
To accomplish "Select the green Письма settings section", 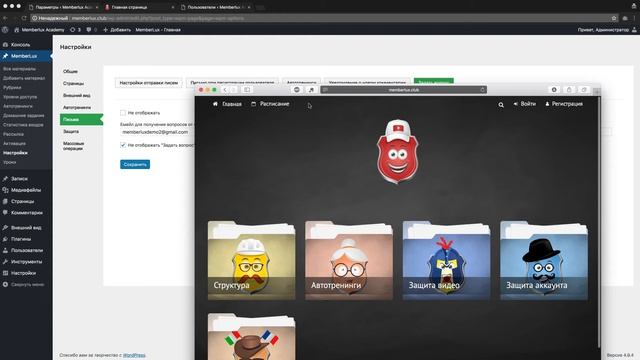I will click(81, 120).
